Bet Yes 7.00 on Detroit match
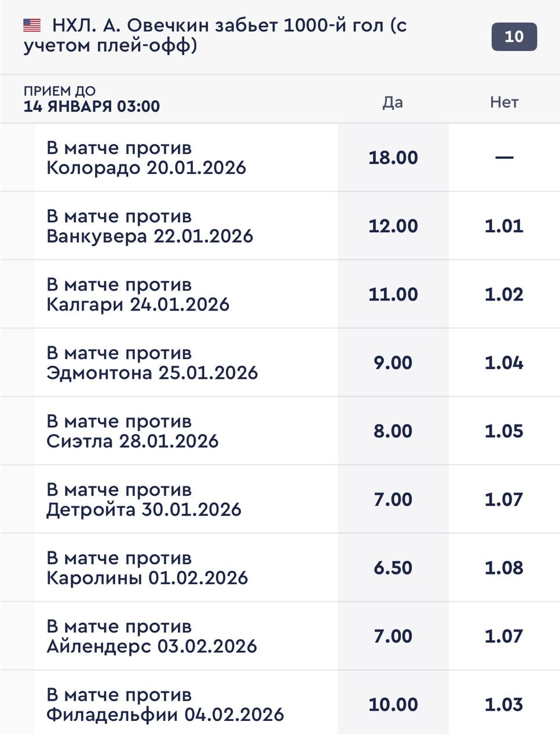 coord(393,499)
